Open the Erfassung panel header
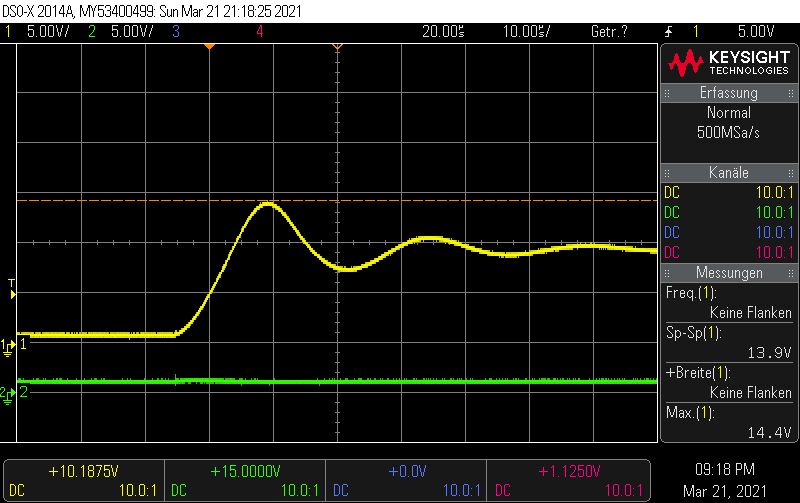800x503 pixels. [729, 93]
